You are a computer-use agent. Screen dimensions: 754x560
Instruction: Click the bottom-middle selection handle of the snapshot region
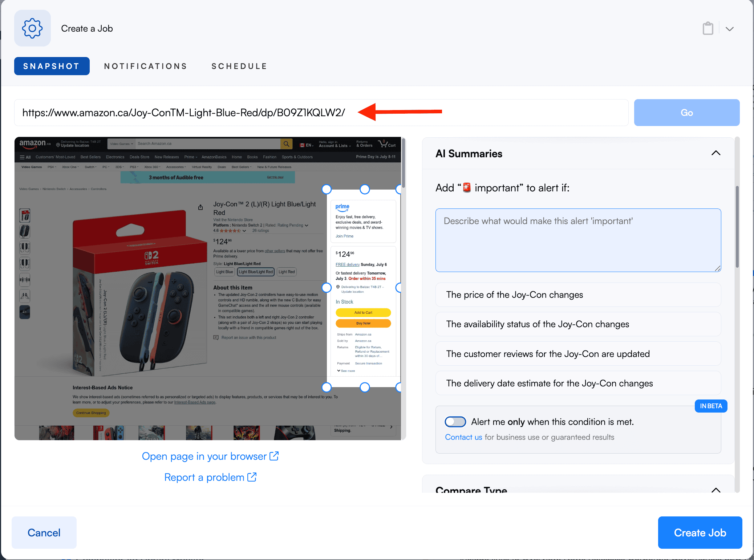tap(364, 387)
